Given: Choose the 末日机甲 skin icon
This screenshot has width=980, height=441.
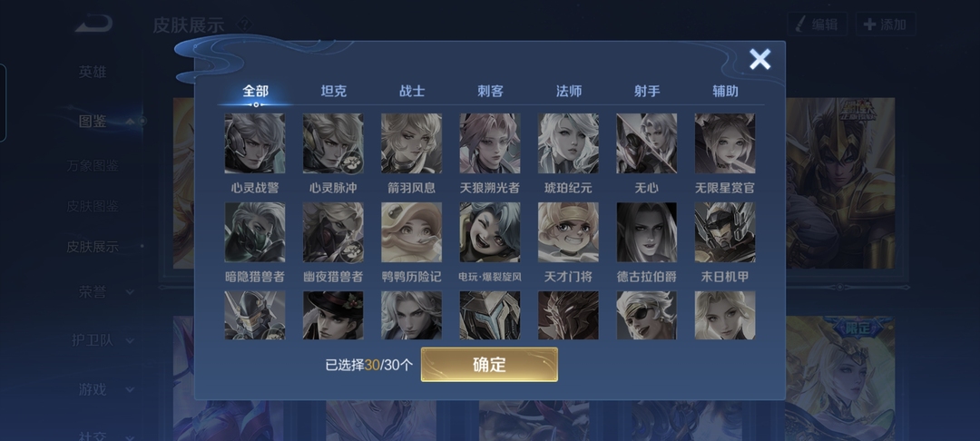Looking at the screenshot, I should (725, 231).
